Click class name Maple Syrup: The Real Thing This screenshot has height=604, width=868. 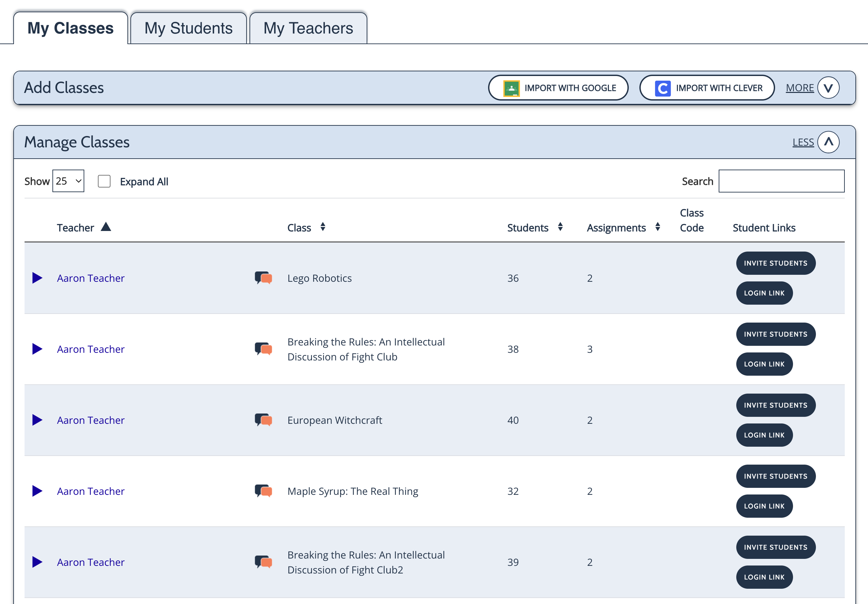[x=353, y=491]
